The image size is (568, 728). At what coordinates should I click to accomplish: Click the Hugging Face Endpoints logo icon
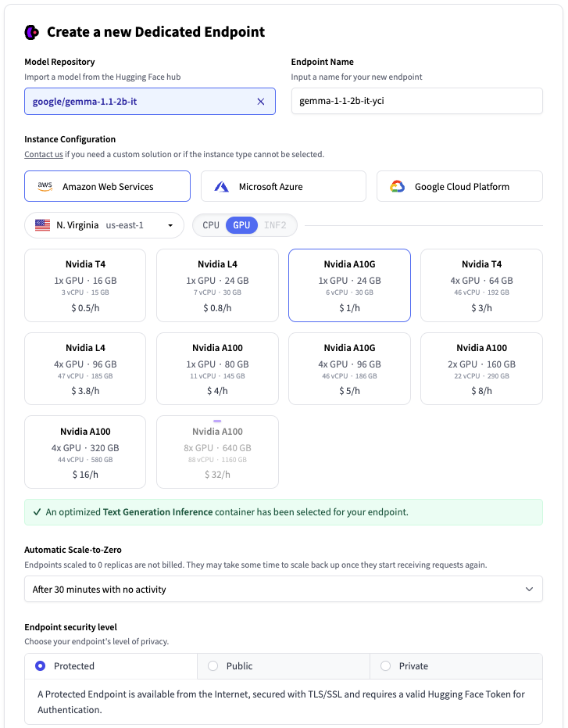click(x=31, y=32)
